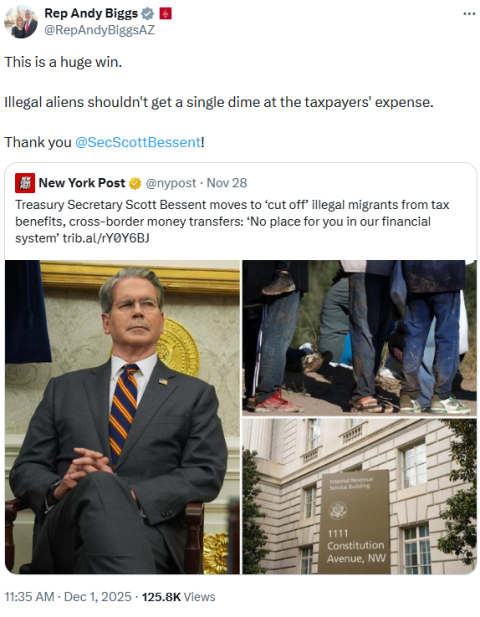Click the gold verified badge next to New York Post

[x=135, y=183]
